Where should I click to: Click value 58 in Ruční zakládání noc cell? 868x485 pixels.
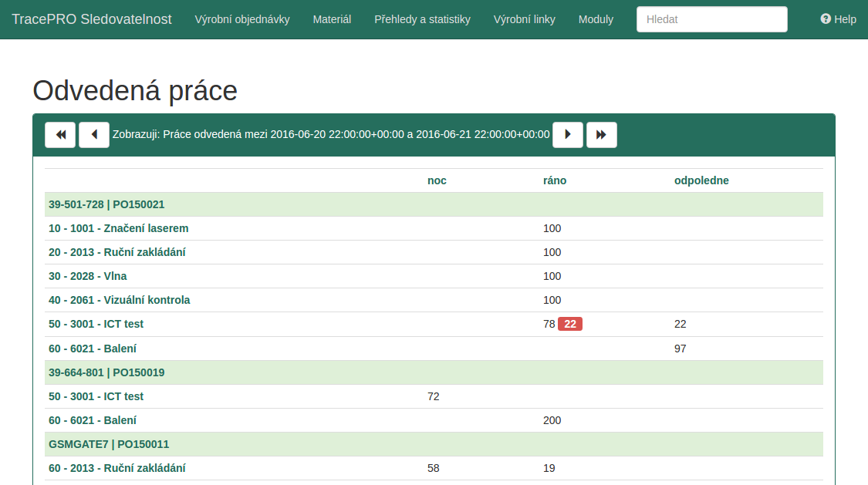pyautogui.click(x=434, y=468)
